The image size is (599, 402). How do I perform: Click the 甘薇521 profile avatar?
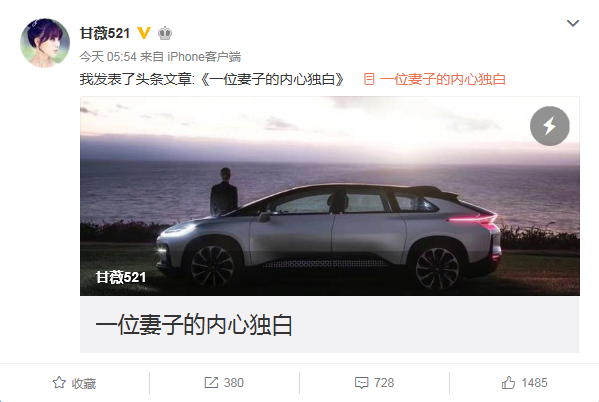[45, 43]
